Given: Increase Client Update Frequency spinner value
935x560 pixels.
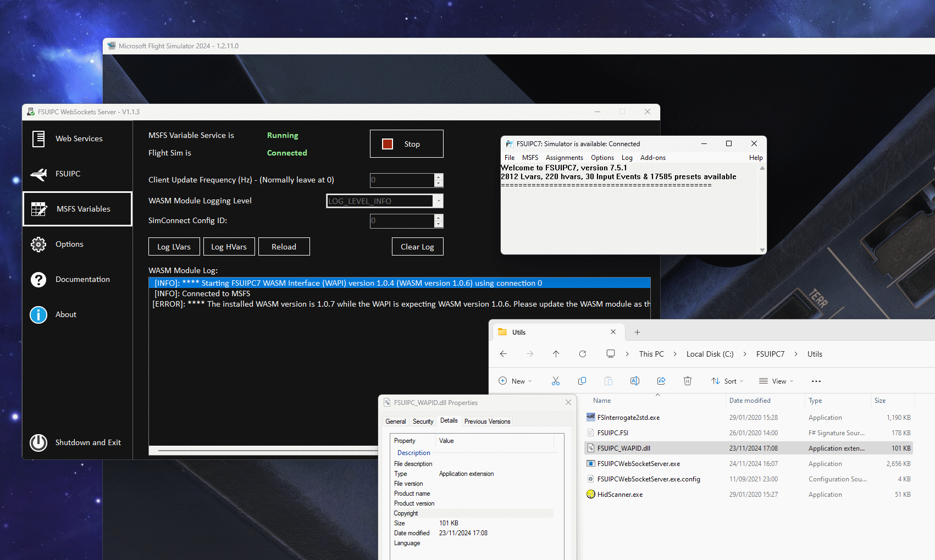Looking at the screenshot, I should click(x=439, y=176).
